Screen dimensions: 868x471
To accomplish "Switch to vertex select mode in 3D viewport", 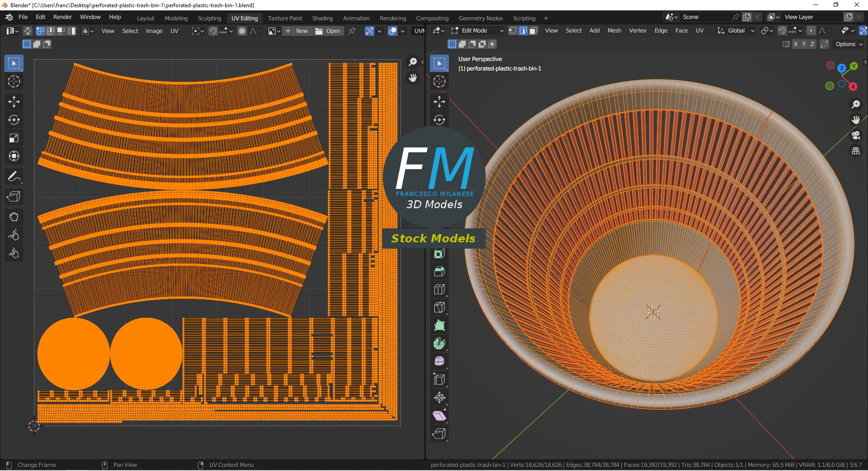I will pos(513,31).
